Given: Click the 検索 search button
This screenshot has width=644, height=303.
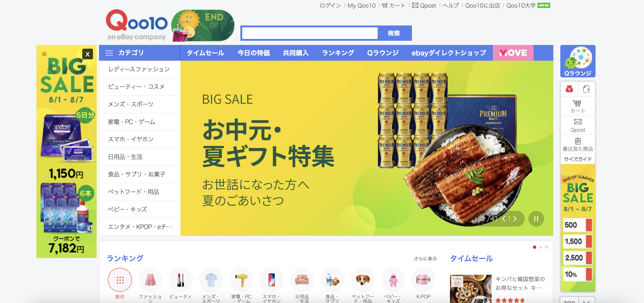Looking at the screenshot, I should click(x=394, y=33).
